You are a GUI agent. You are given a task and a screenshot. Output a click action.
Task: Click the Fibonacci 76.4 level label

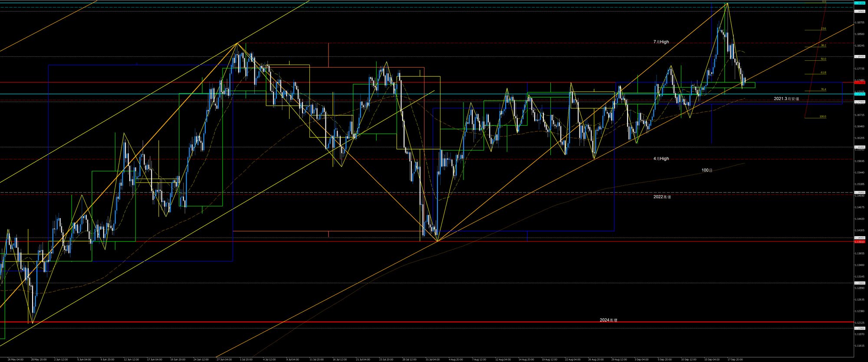pos(823,89)
